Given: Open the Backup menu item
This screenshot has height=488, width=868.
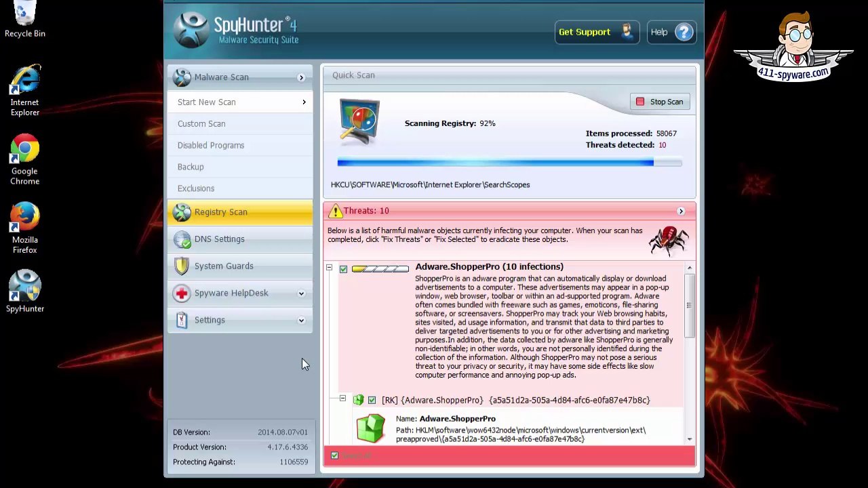Looking at the screenshot, I should point(240,167).
